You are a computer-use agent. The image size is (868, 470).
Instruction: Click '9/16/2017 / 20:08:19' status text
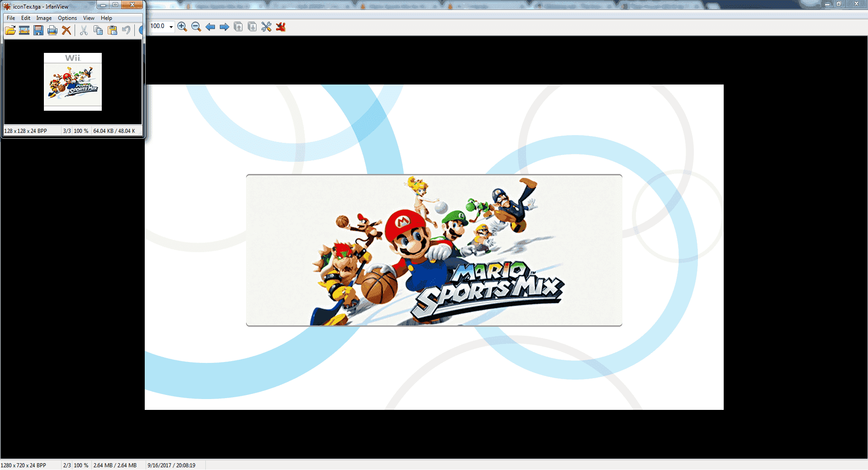tap(171, 465)
